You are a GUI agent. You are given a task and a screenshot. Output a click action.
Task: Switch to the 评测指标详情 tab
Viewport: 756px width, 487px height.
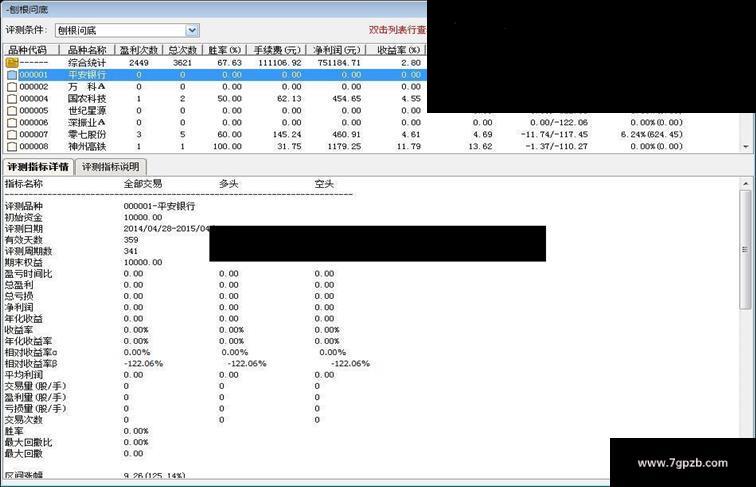tap(38, 167)
